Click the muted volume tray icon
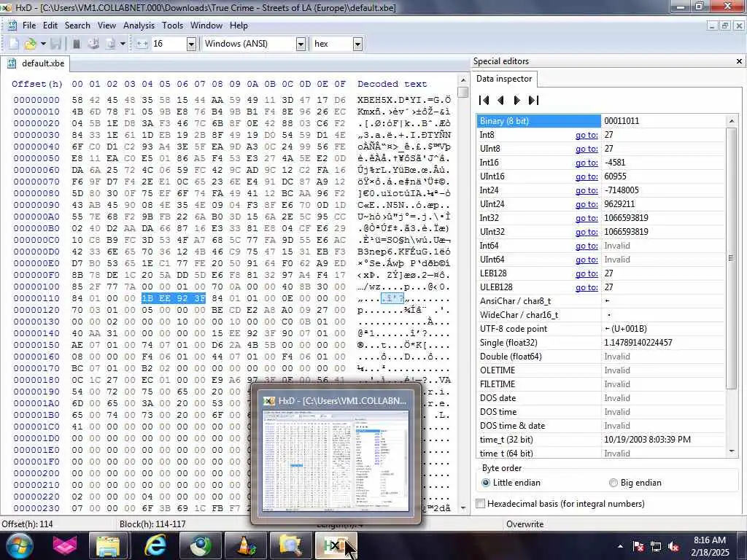 673,546
